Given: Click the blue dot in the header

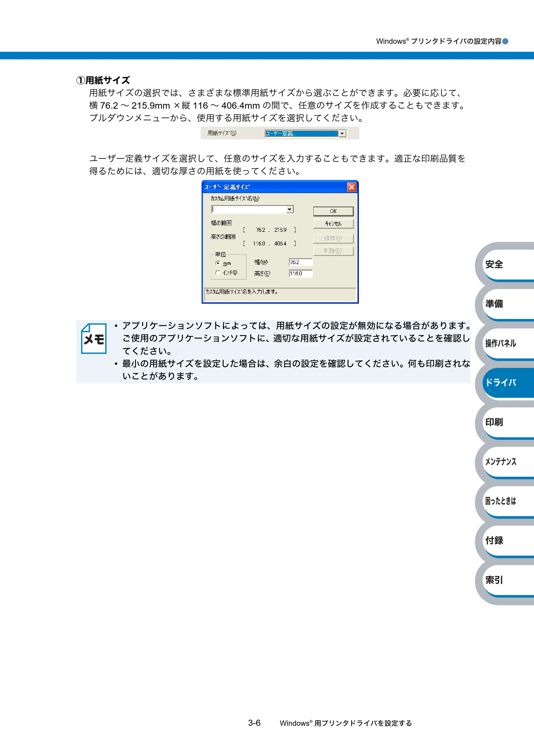Looking at the screenshot, I should point(505,41).
